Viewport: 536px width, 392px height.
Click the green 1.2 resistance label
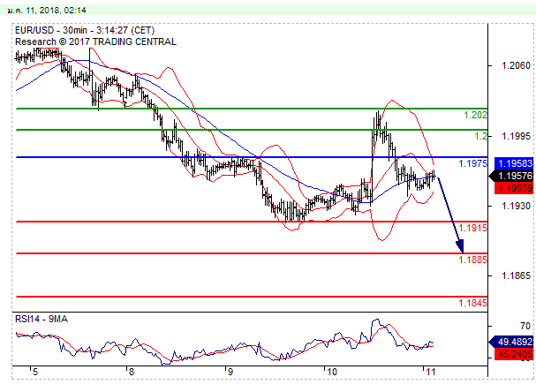pos(480,136)
